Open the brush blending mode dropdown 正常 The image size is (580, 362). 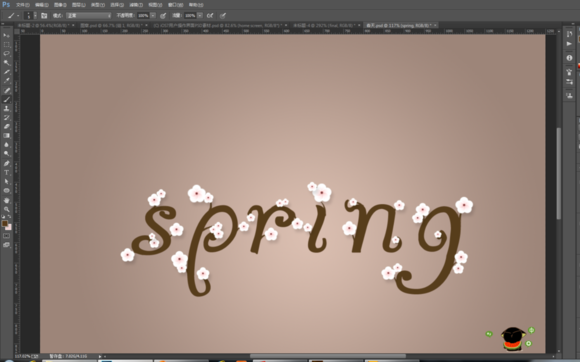(x=88, y=16)
